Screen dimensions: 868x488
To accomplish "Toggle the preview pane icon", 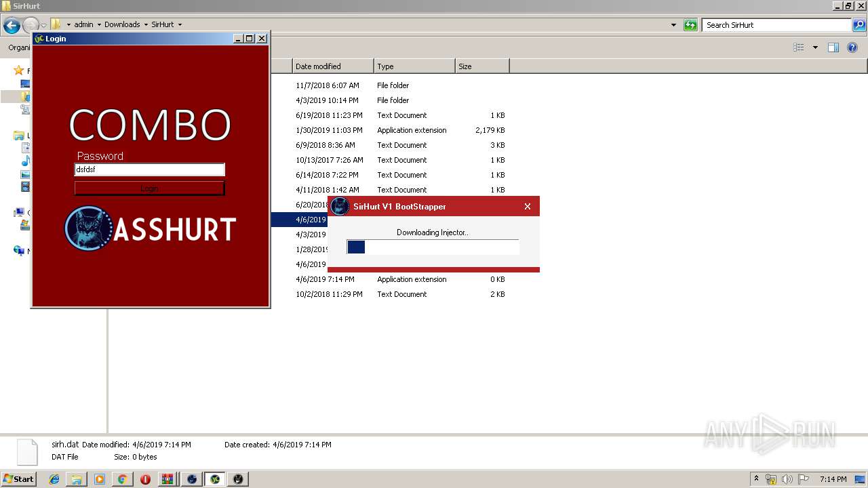I will point(833,47).
